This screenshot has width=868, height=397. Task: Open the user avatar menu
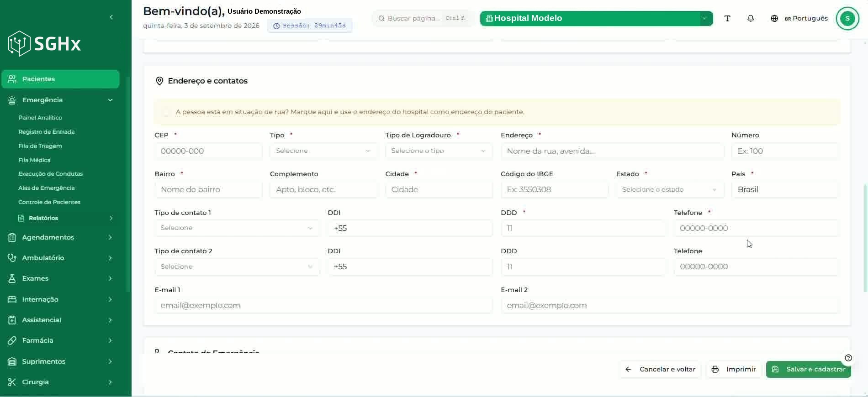(x=847, y=18)
